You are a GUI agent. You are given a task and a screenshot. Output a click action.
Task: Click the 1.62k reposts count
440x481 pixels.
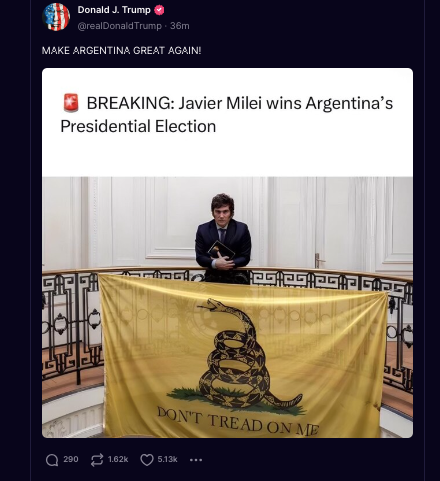(x=118, y=459)
